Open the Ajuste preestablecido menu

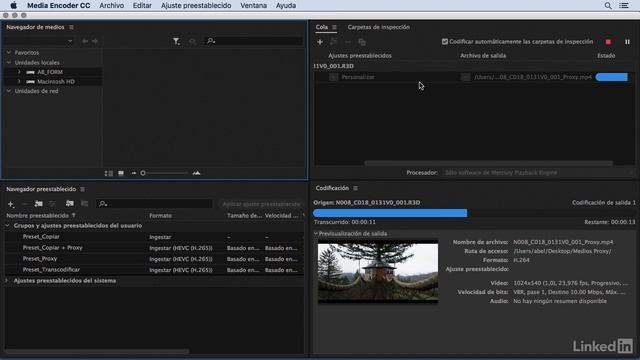[x=196, y=6]
